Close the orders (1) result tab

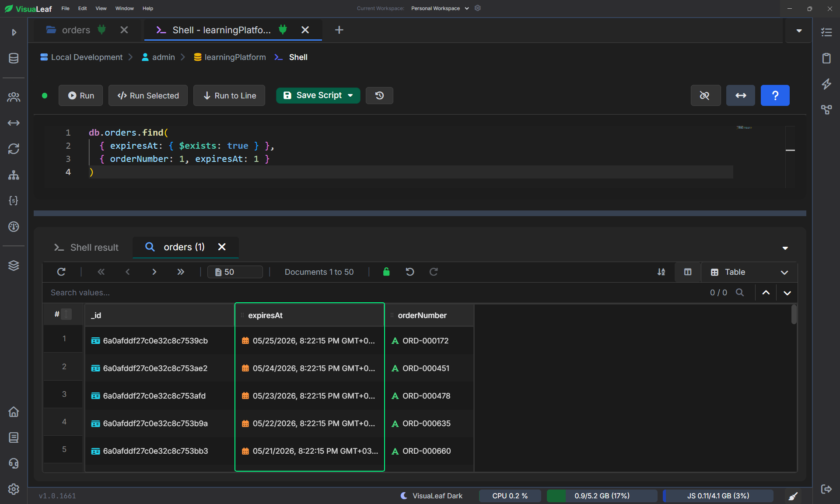point(222,247)
